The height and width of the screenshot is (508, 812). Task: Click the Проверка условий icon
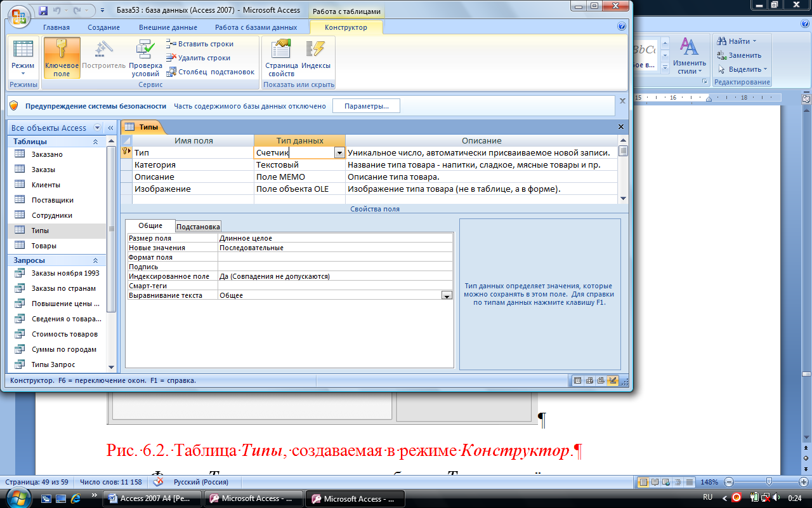point(145,58)
